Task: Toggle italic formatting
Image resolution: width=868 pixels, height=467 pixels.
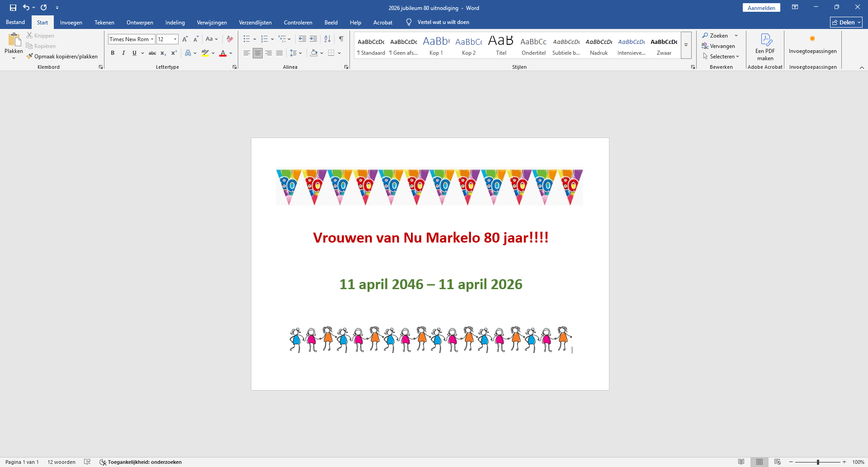Action: click(x=123, y=53)
